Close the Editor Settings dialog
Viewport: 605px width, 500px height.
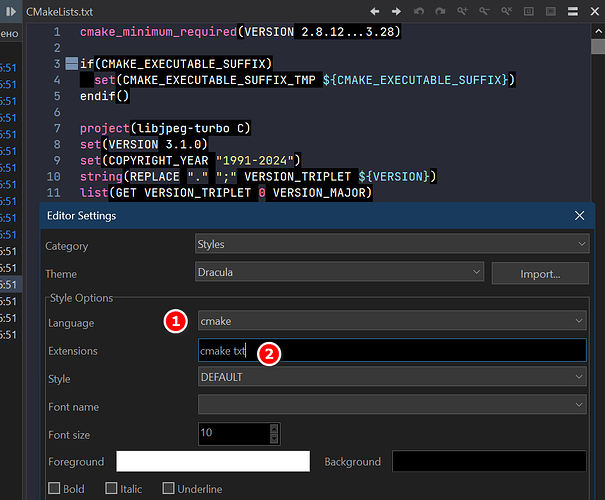pos(579,216)
